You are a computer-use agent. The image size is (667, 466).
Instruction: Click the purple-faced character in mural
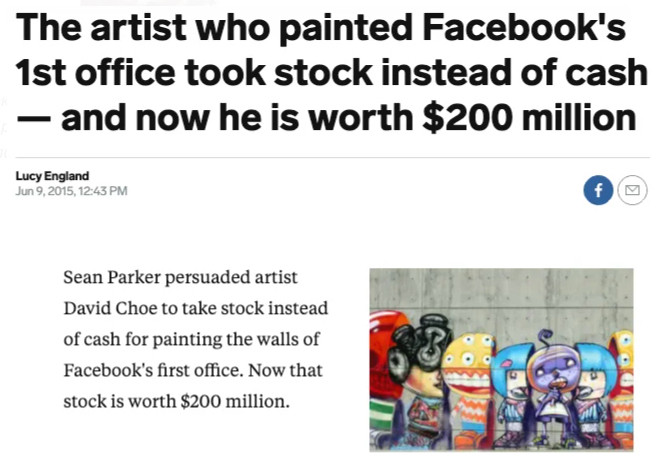pyautogui.click(x=551, y=372)
